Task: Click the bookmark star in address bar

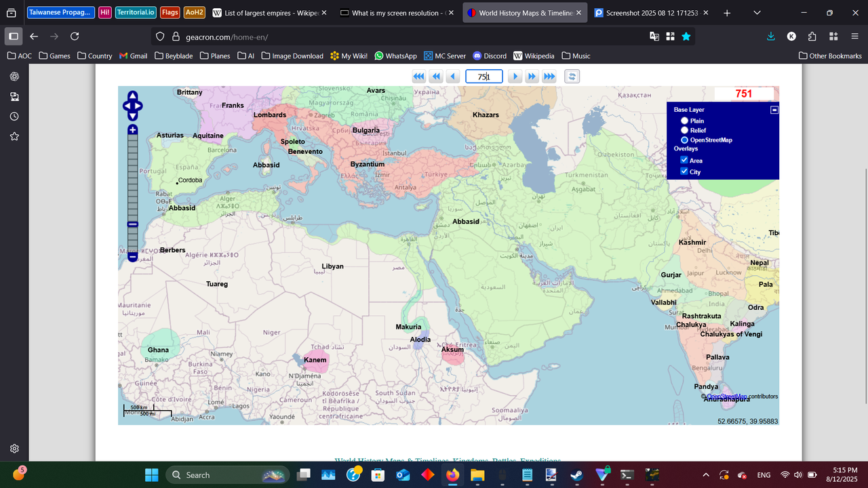Action: 686,37
